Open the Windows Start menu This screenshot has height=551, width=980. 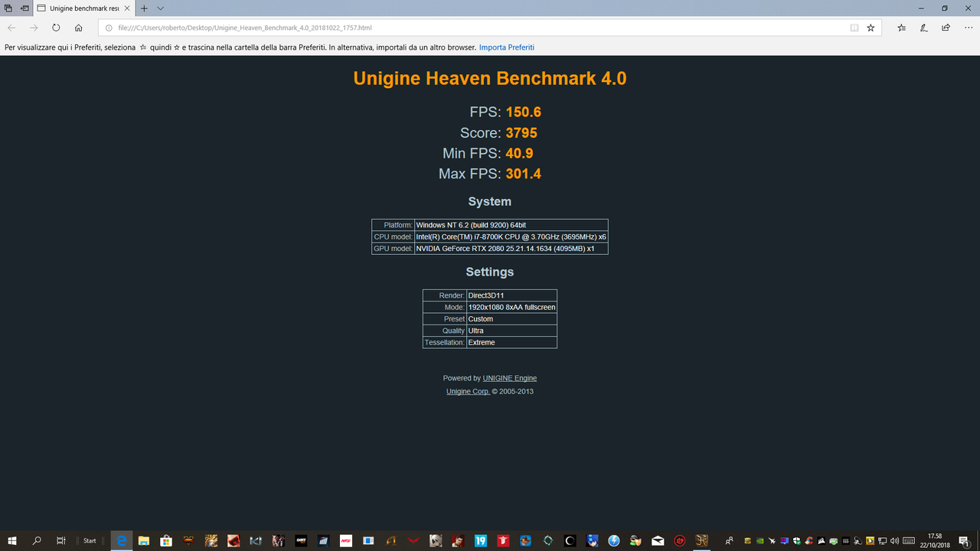[12, 540]
